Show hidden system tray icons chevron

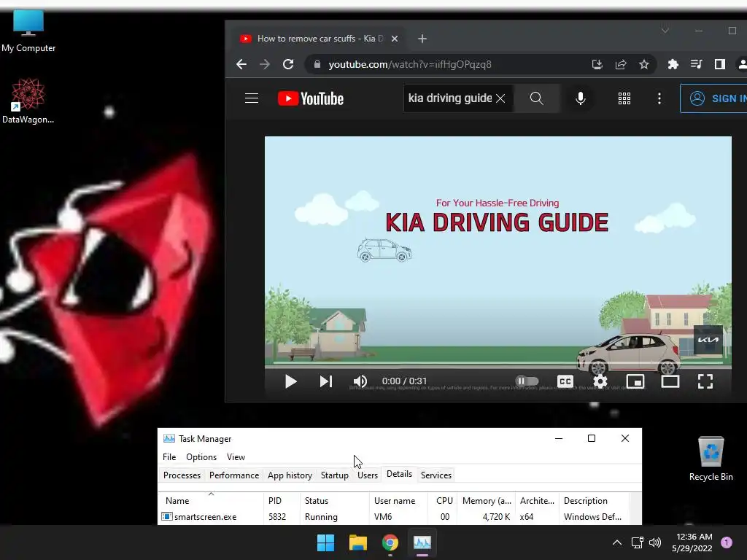pyautogui.click(x=617, y=542)
